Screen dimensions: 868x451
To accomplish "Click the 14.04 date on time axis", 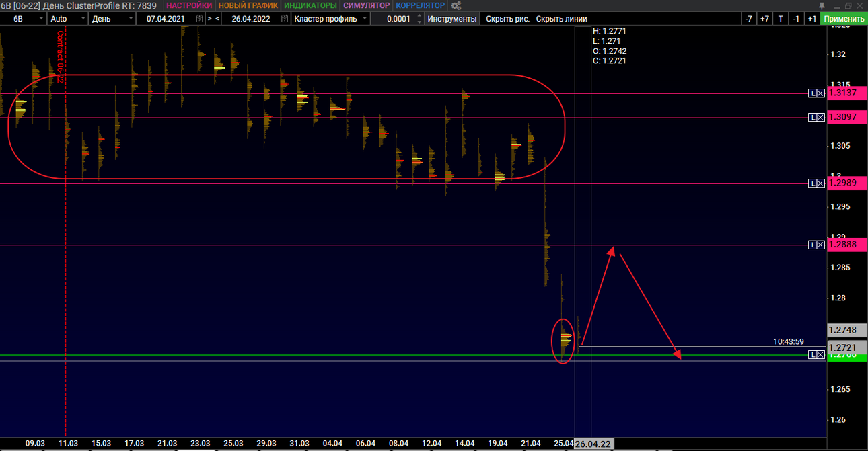I will [x=464, y=444].
